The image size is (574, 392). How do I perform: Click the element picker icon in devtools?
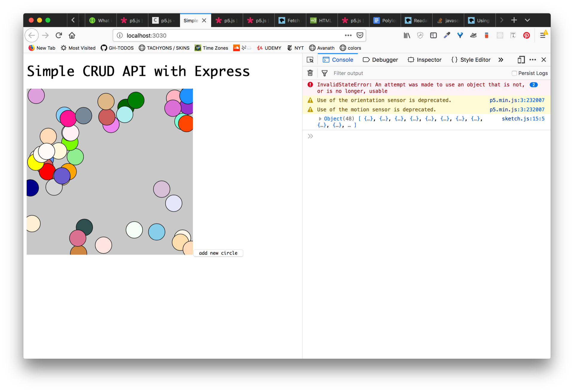coord(310,60)
